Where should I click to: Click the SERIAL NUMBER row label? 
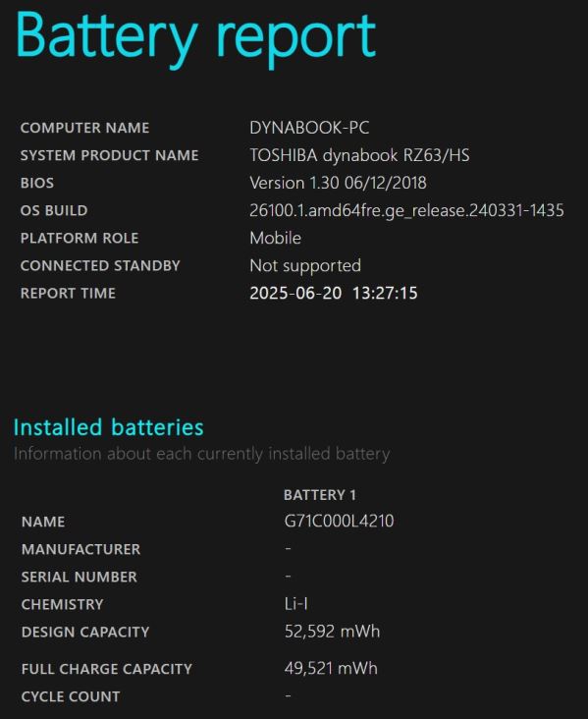(80, 577)
